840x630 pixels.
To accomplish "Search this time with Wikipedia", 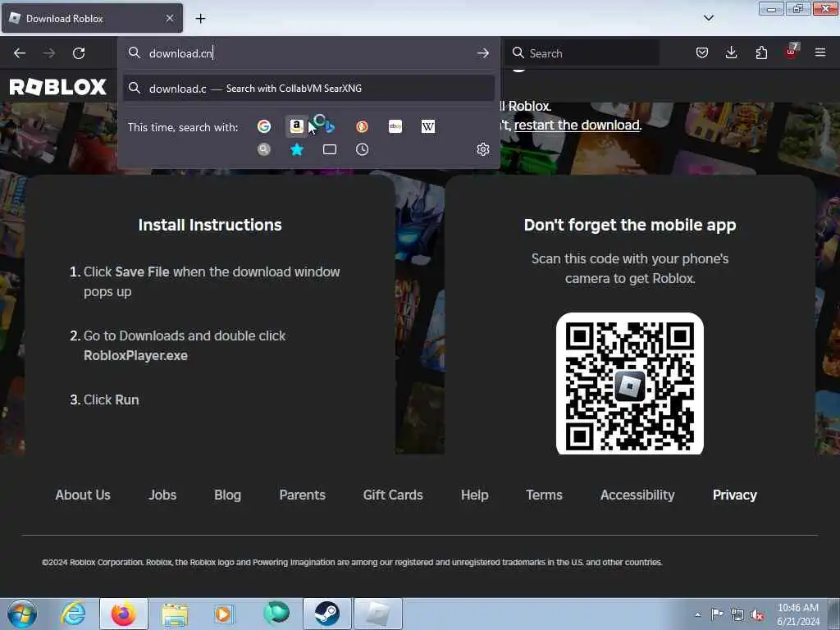I will [x=427, y=126].
